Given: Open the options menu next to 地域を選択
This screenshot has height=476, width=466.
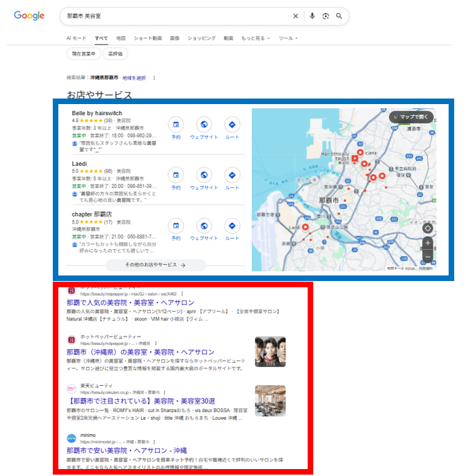Looking at the screenshot, I should pos(154,78).
